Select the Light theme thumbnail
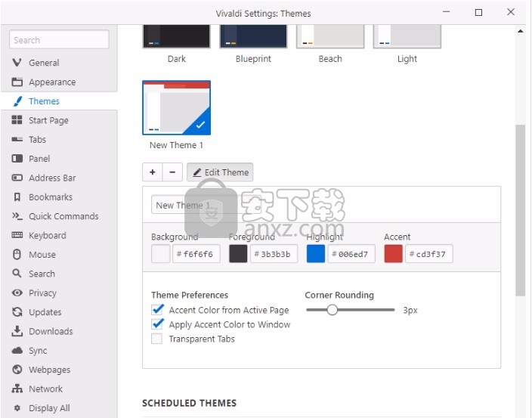The image size is (532, 418). [407, 36]
